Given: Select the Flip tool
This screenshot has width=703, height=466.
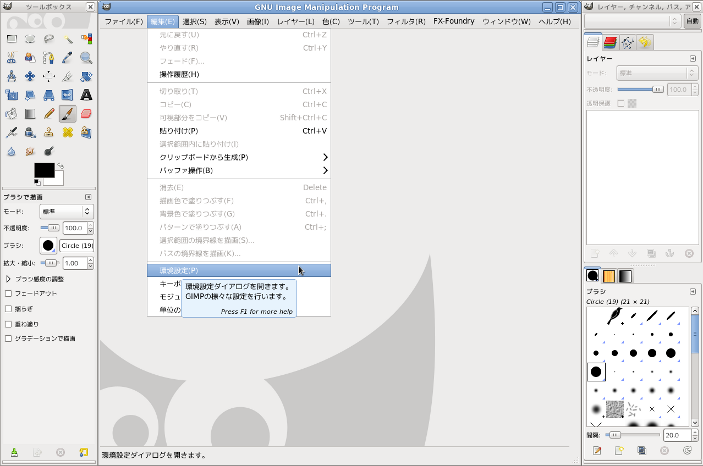Looking at the screenshot, I should (68, 95).
